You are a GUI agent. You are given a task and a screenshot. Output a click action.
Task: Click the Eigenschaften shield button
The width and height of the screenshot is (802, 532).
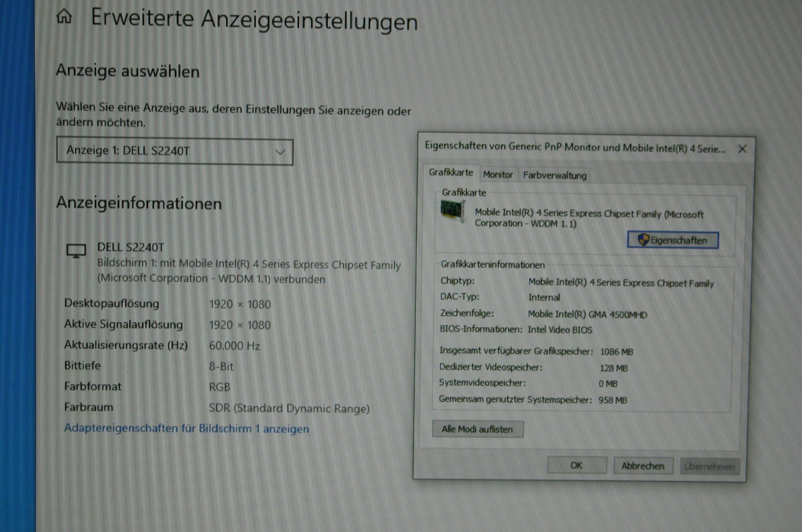coord(673,240)
